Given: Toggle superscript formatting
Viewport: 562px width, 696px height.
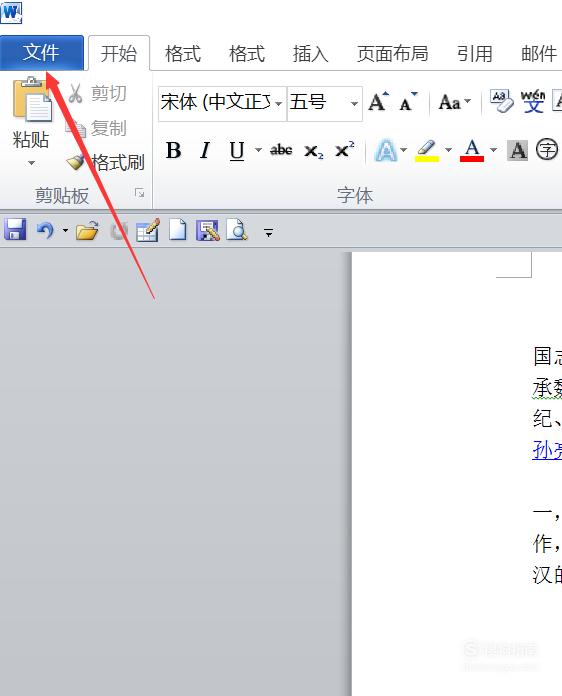Looking at the screenshot, I should (x=344, y=150).
